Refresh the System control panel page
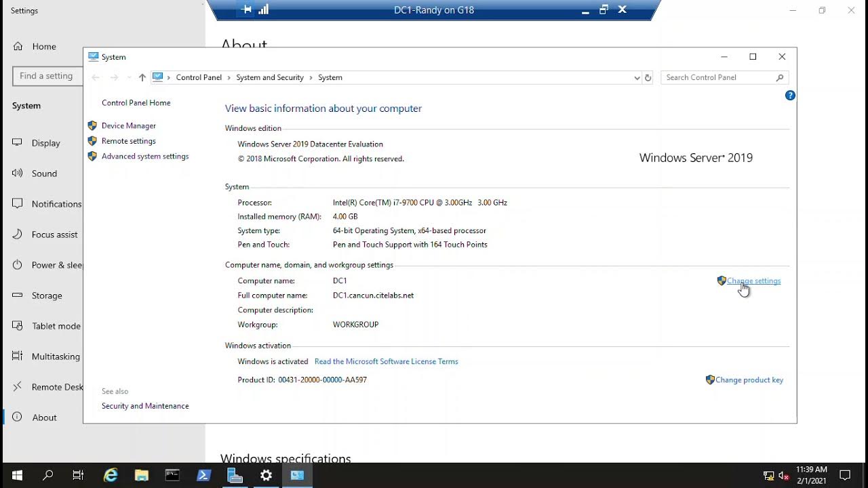The width and height of the screenshot is (868, 488). 648,78
